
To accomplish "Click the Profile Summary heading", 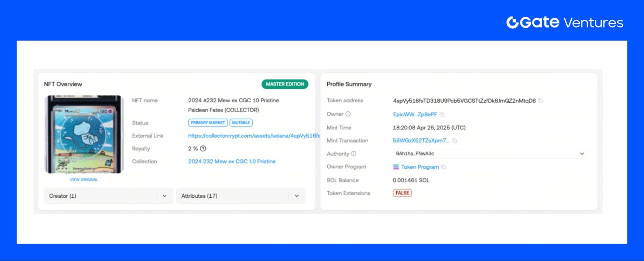I will pos(349,84).
